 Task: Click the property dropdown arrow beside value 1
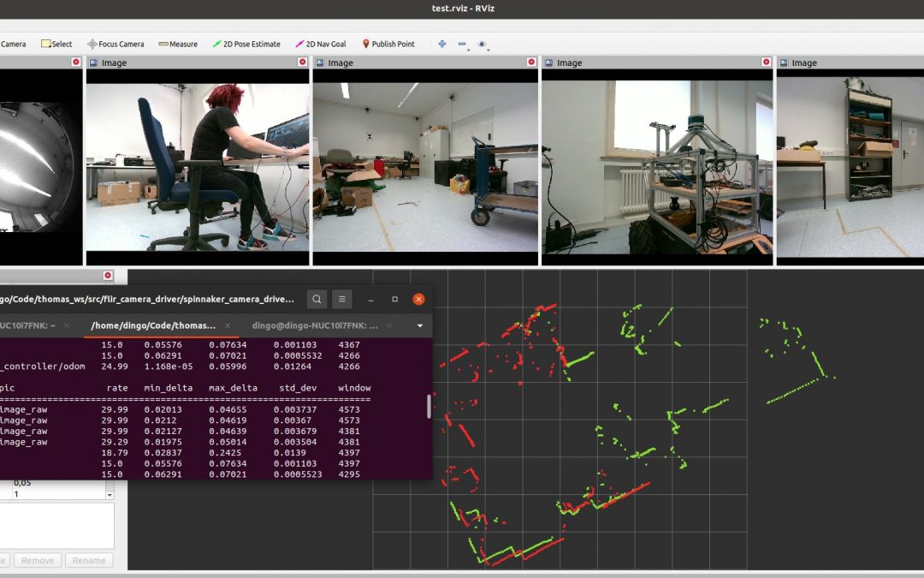click(x=110, y=495)
